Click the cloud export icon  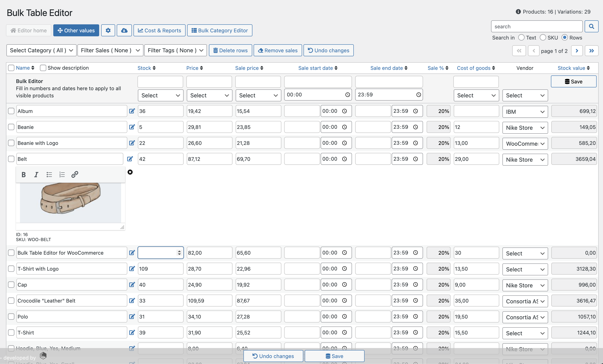124,30
